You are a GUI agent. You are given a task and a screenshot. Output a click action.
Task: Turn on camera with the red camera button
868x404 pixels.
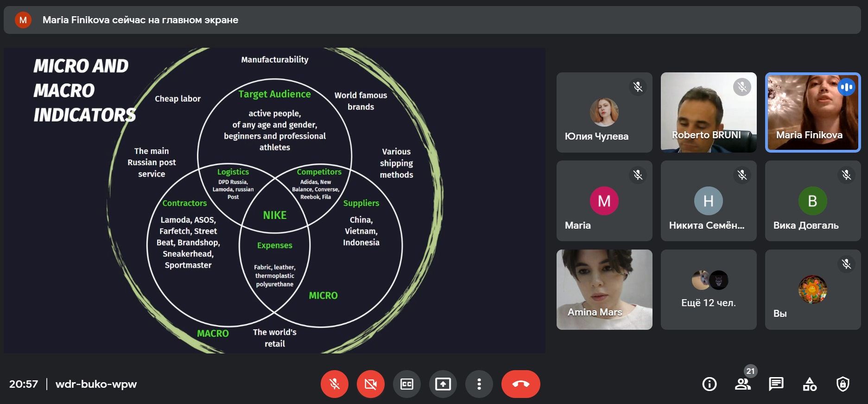pos(370,384)
